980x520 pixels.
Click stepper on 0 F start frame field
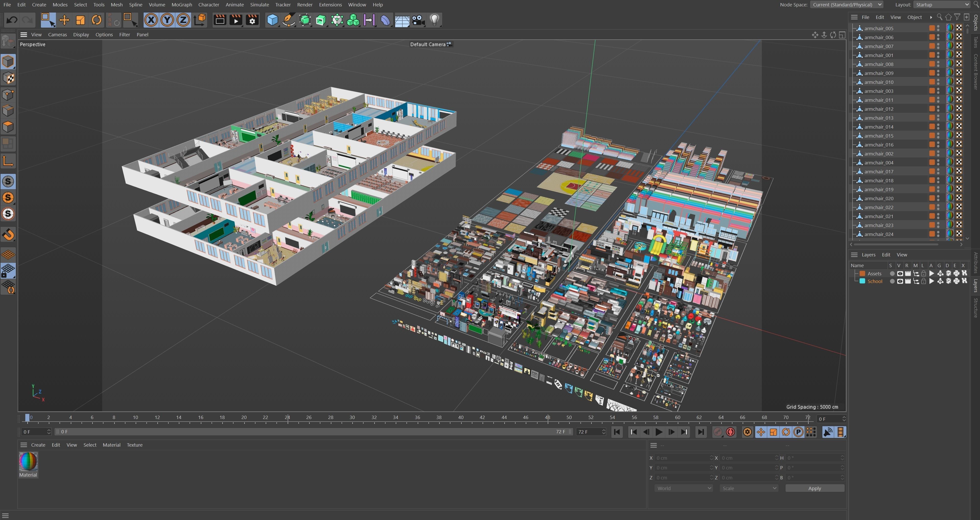click(x=49, y=432)
